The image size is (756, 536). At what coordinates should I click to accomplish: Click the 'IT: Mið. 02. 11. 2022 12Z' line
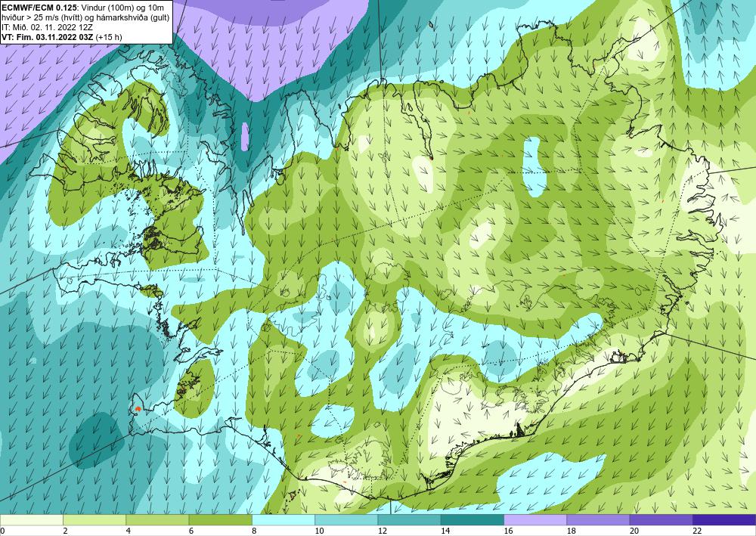click(x=47, y=27)
